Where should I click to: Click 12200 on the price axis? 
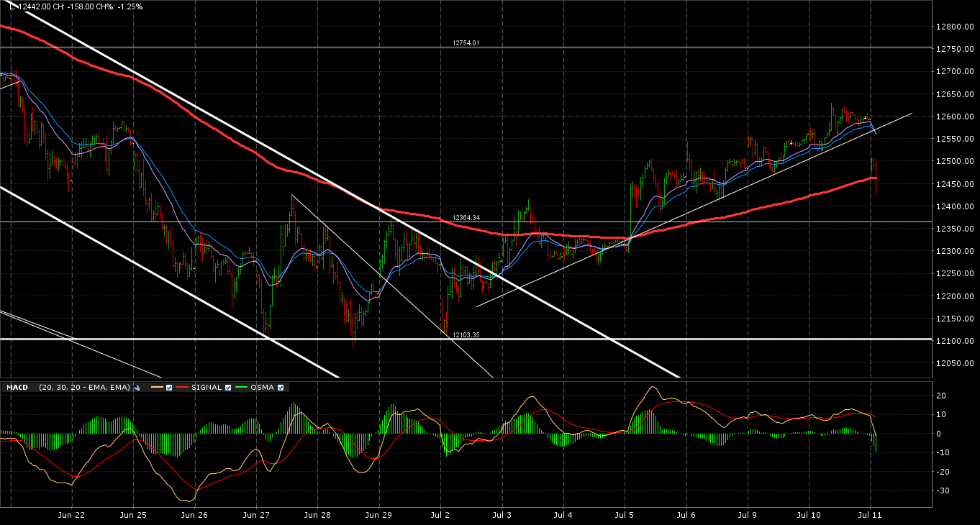[x=953, y=296]
